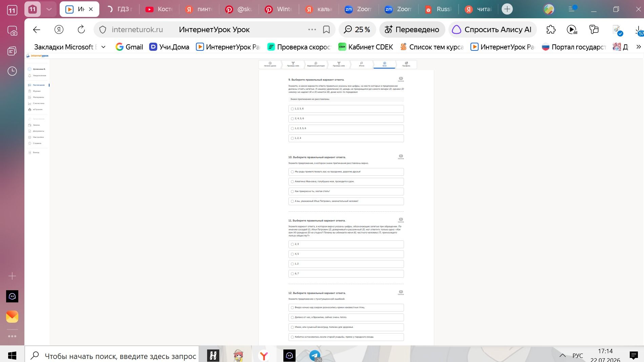Click the internetурок logo

(37, 56)
